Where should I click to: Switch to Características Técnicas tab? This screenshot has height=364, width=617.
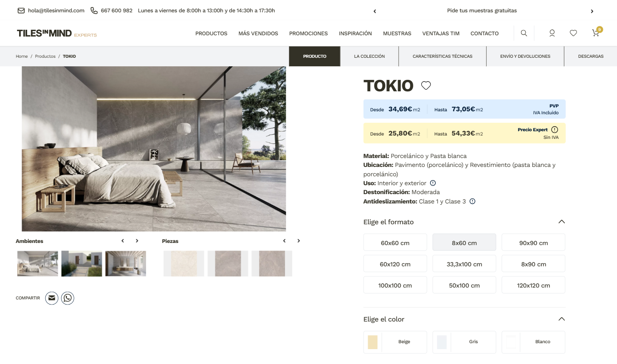[442, 56]
